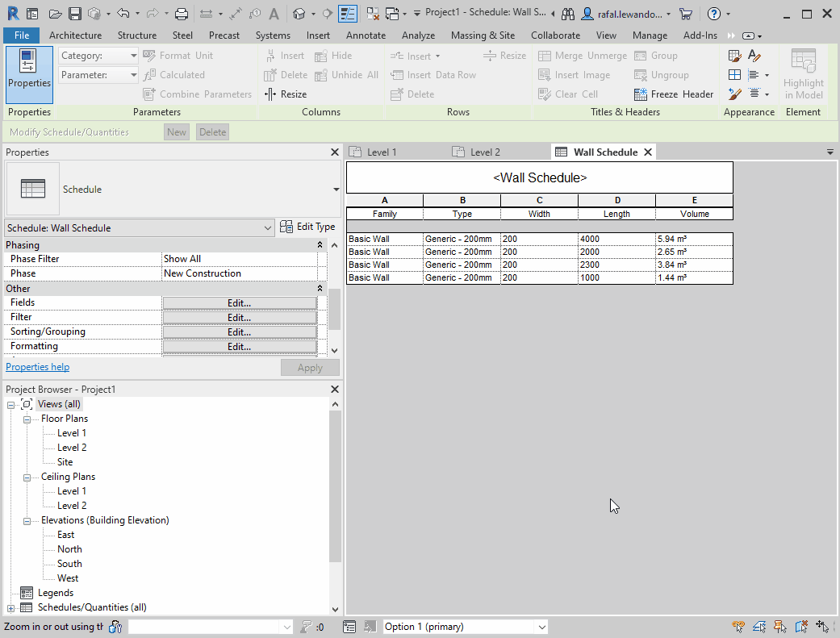Open the Annotate ribbon tab
Image resolution: width=840 pixels, height=638 pixels.
[x=366, y=35]
